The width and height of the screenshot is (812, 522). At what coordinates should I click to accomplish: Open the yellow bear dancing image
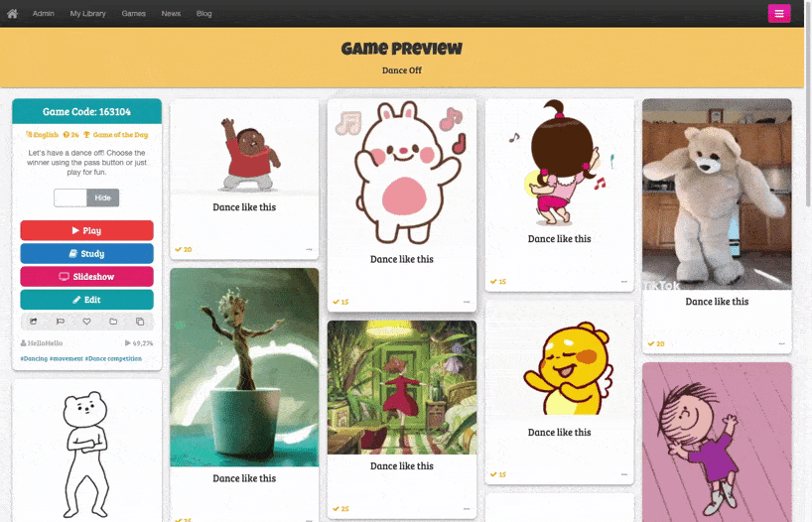[559, 361]
